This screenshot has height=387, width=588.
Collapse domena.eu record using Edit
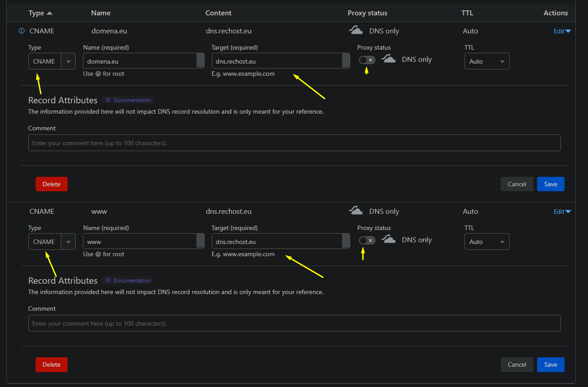pyautogui.click(x=562, y=31)
